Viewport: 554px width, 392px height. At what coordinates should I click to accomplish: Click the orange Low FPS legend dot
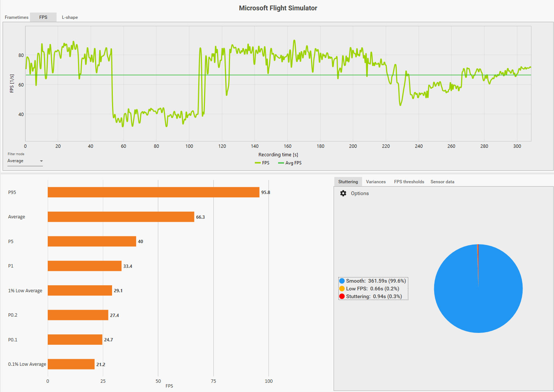point(342,289)
